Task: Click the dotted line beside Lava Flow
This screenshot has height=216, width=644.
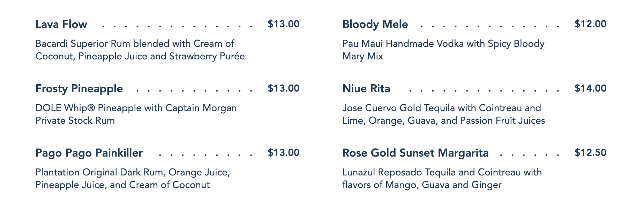Action: [177, 26]
